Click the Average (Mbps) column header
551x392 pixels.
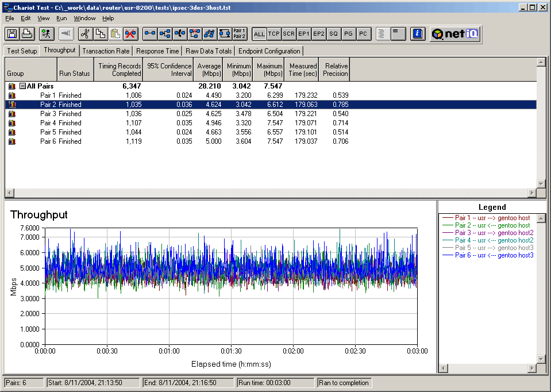[x=209, y=70]
